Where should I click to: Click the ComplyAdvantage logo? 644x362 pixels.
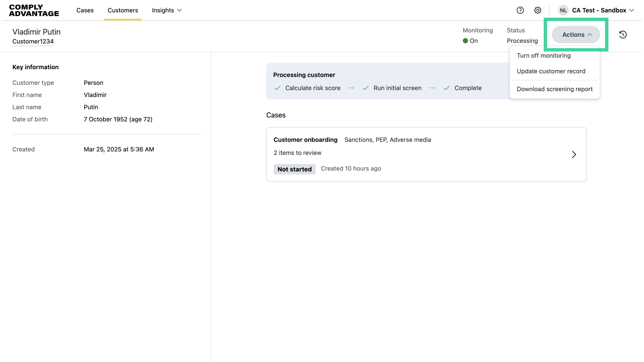pos(34,10)
